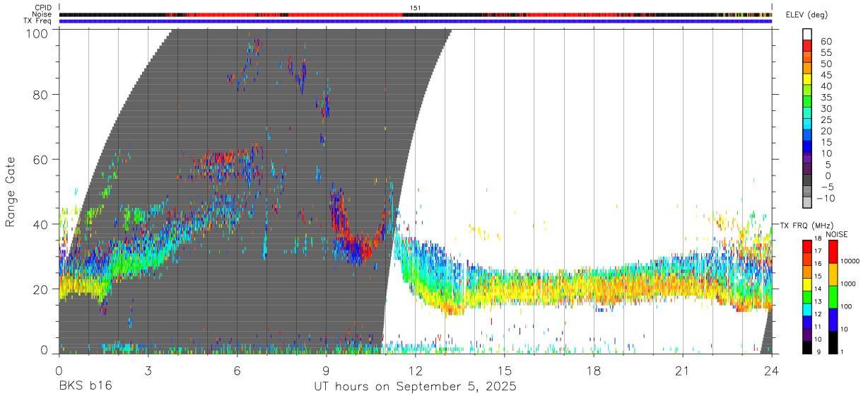Click the black 9 MHz frequency swatch

point(807,347)
